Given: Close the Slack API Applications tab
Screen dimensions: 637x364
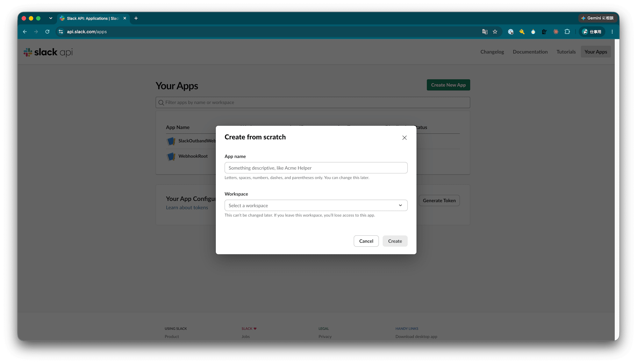Looking at the screenshot, I should pyautogui.click(x=125, y=18).
